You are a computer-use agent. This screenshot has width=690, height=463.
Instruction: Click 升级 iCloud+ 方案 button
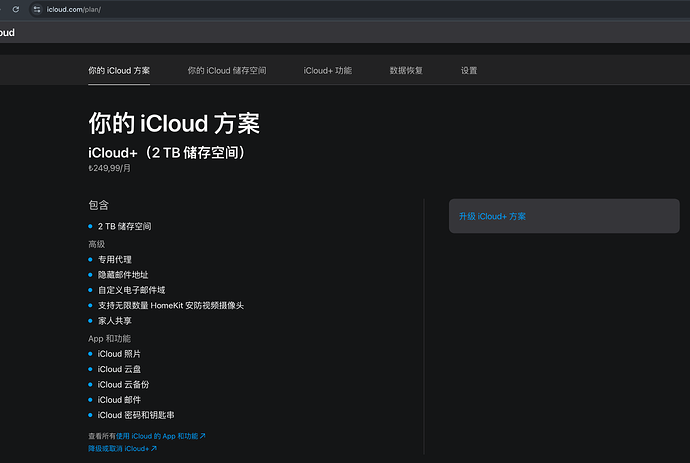tap(564, 216)
